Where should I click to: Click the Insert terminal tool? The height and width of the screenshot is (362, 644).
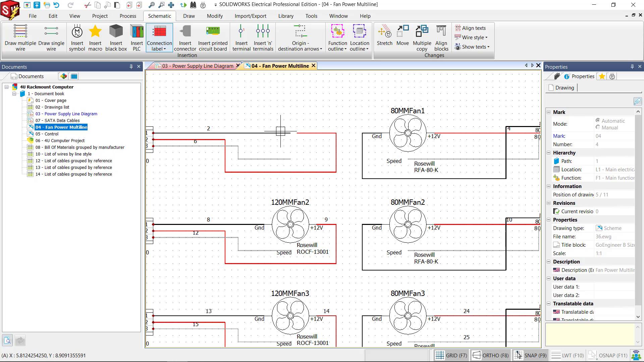click(x=241, y=37)
